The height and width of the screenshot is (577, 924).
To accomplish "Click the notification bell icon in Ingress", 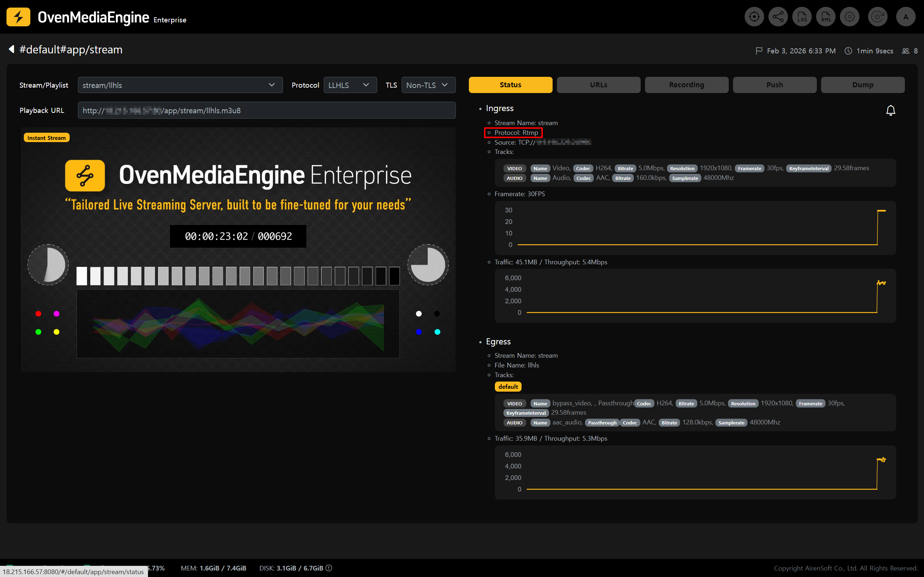I will pyautogui.click(x=890, y=110).
